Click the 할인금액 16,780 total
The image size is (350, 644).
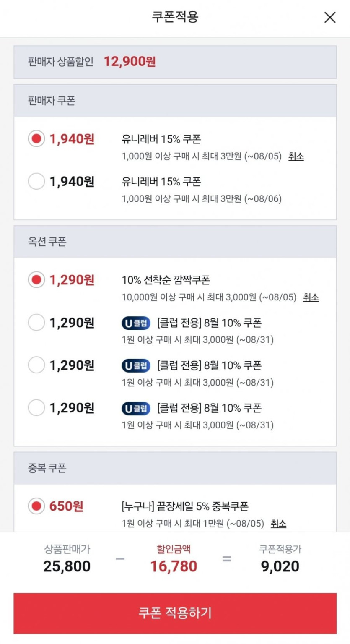(x=174, y=566)
